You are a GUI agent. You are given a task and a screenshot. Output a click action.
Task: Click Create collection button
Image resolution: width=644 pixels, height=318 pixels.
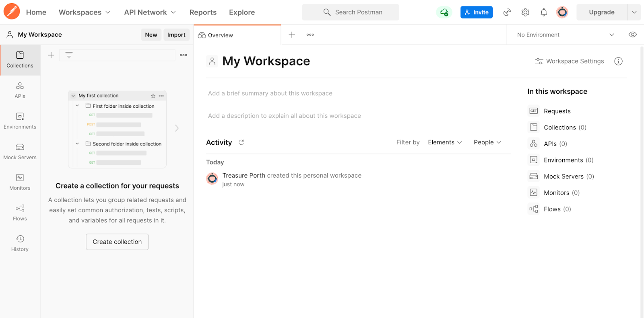click(x=117, y=242)
